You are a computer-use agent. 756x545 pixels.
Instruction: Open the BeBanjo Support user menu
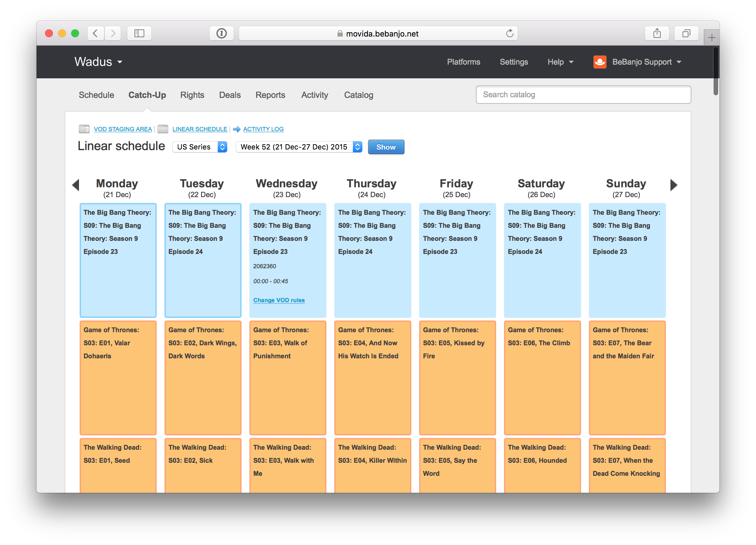(x=647, y=62)
